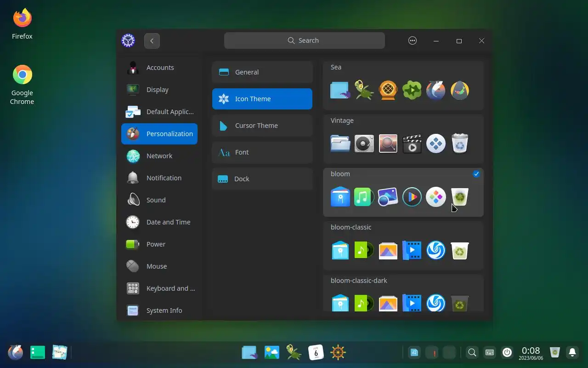Viewport: 588px width, 368px height.
Task: Click the bloom-classic video icon
Action: pyautogui.click(x=412, y=250)
